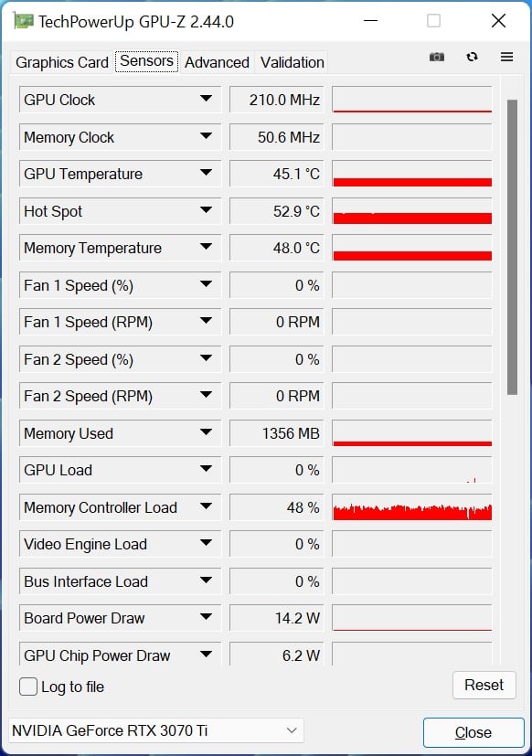Click the GPU-Z app icon in title bar
This screenshot has width=532, height=756.
click(x=23, y=21)
